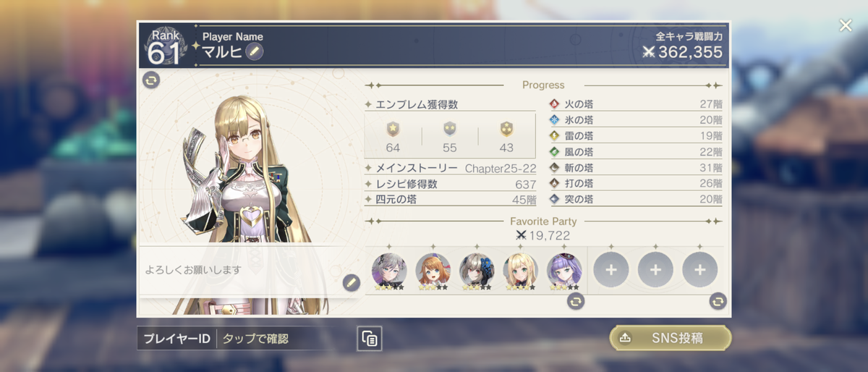Select the emblem badge showing 43

coord(506,130)
